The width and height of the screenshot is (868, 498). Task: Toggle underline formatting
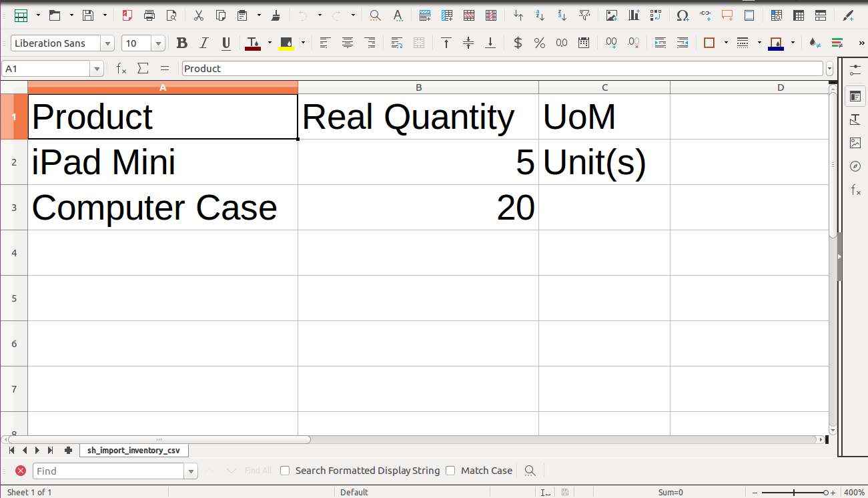coord(226,43)
